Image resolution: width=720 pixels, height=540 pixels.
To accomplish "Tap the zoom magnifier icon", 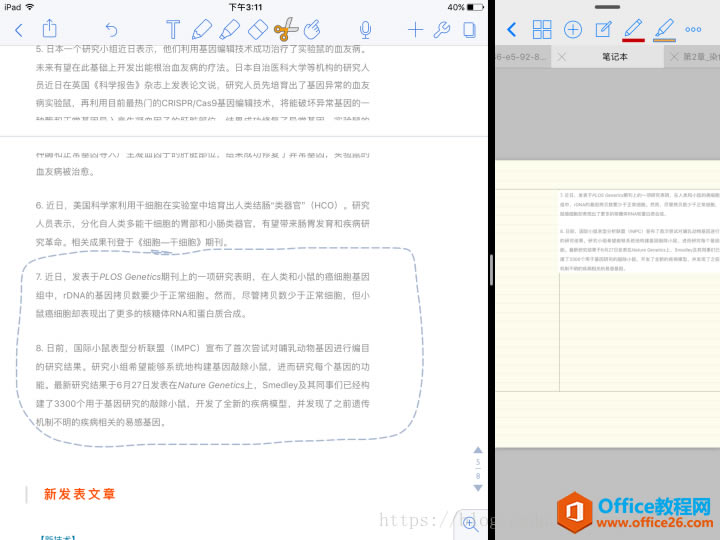I will pyautogui.click(x=470, y=523).
